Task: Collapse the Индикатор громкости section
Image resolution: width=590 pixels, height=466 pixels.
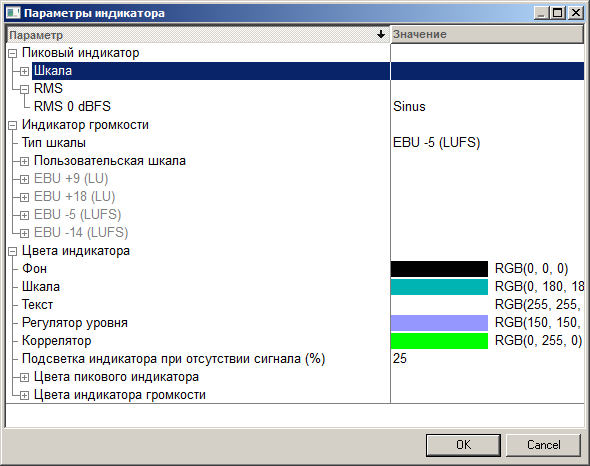Action: (x=12, y=125)
